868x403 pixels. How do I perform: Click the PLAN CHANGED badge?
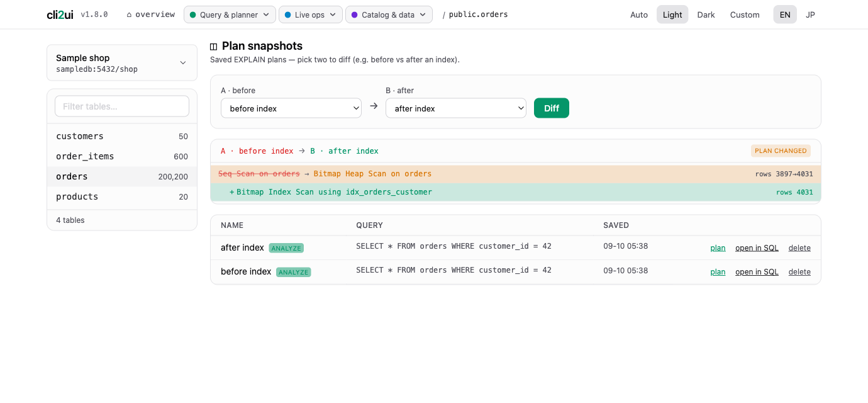(781, 151)
